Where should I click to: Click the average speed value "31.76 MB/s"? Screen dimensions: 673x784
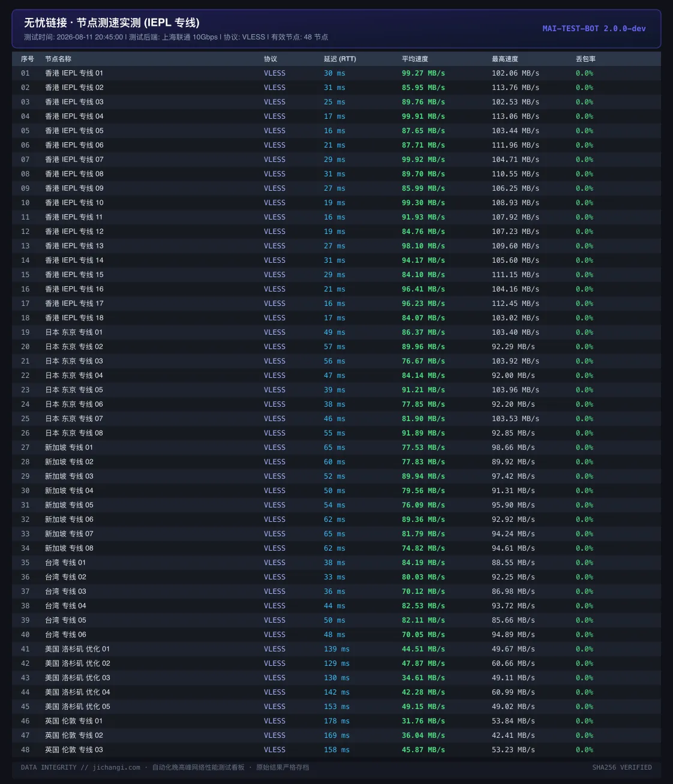423,721
